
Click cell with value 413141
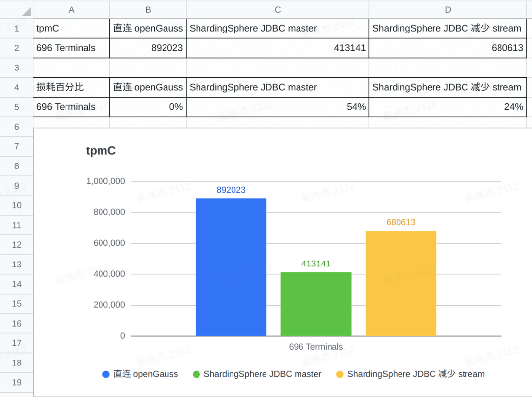[277, 48]
